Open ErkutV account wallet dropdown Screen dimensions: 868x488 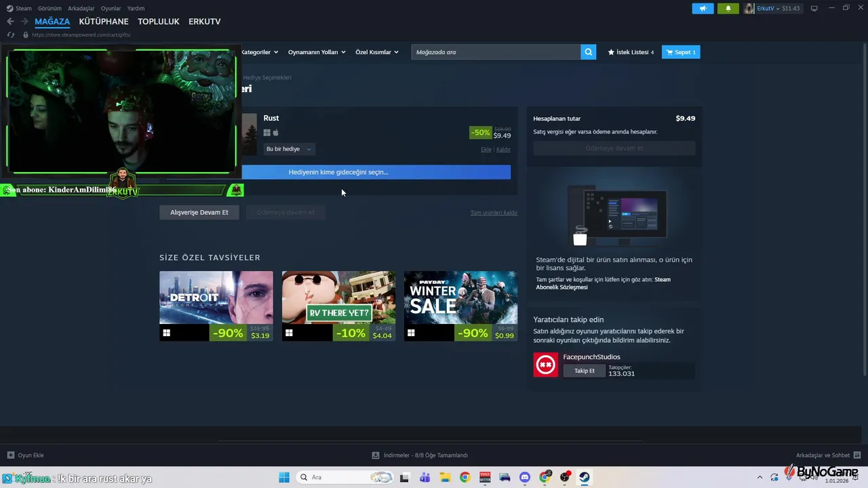tap(772, 8)
